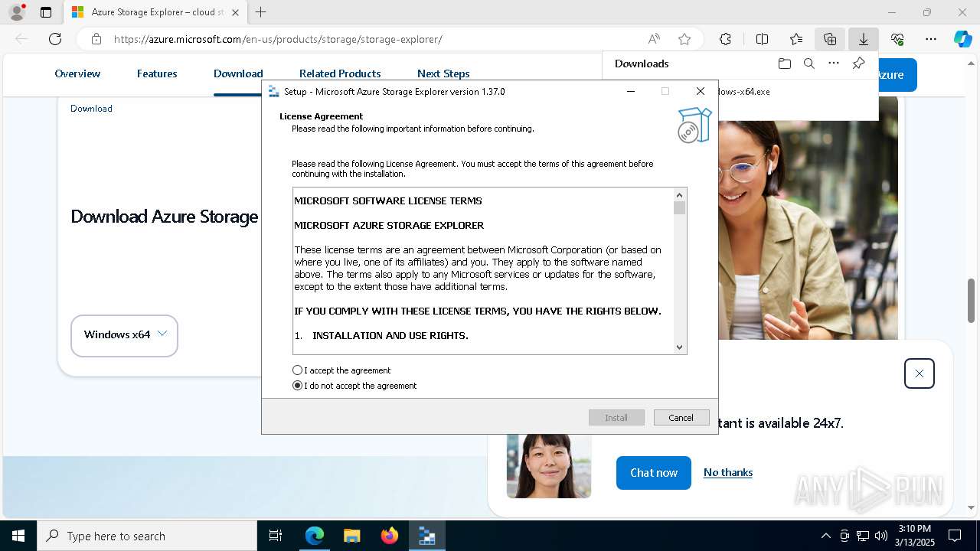Viewport: 980px width, 551px height.
Task: Open Collections icon in toolbar
Action: point(830,39)
